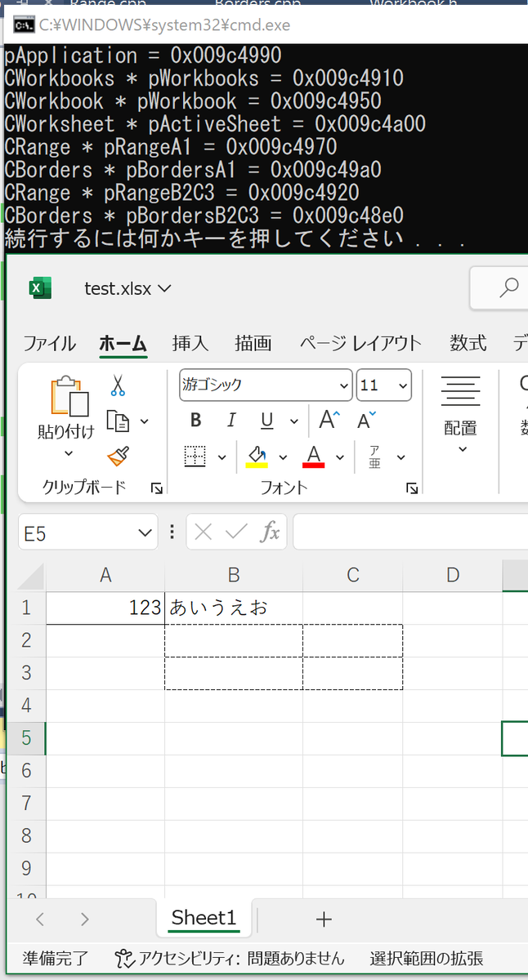Select column D header

point(453,575)
